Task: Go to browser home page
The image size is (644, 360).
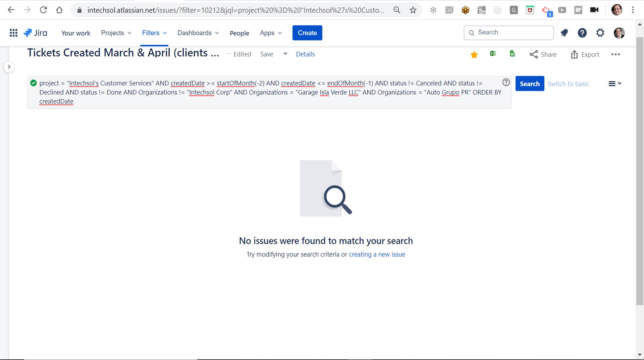Action: (x=59, y=10)
